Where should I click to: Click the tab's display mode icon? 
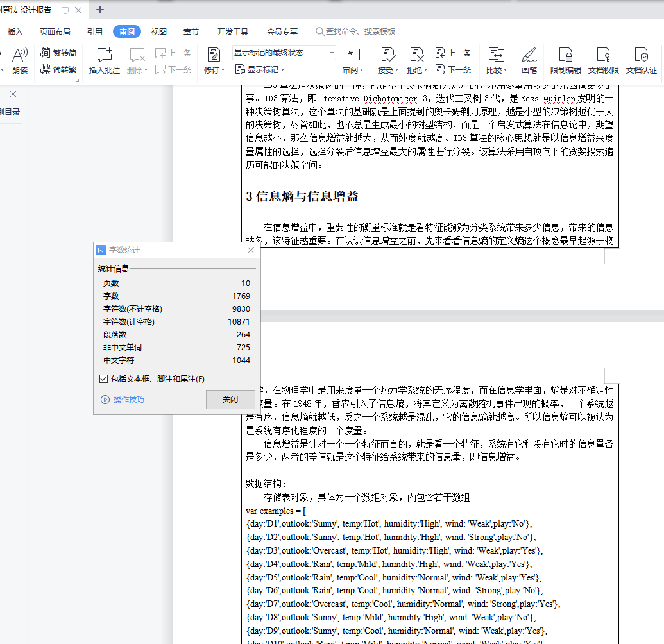click(65, 10)
